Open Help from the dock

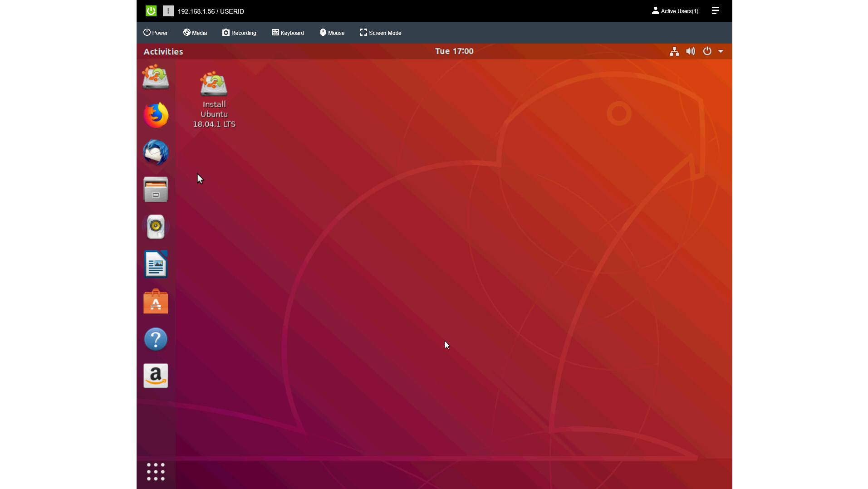[x=156, y=339]
